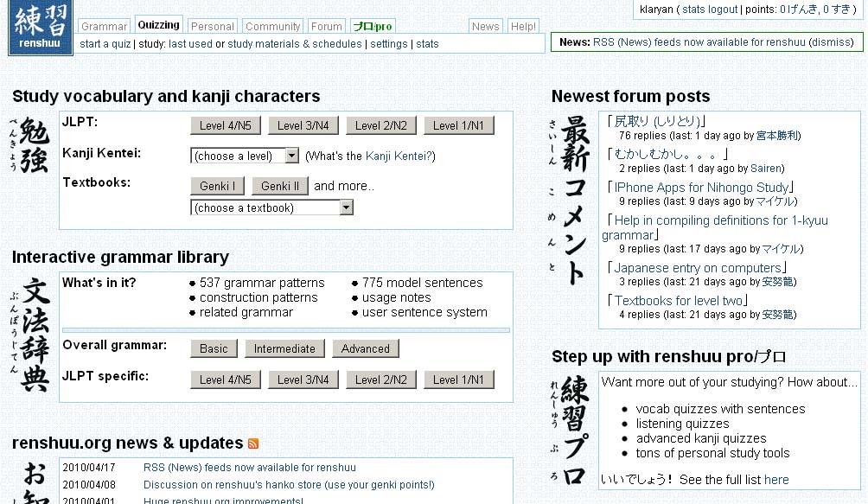The width and height of the screenshot is (868, 504).
Task: Open the choose a textbook dropdown
Action: (x=271, y=207)
